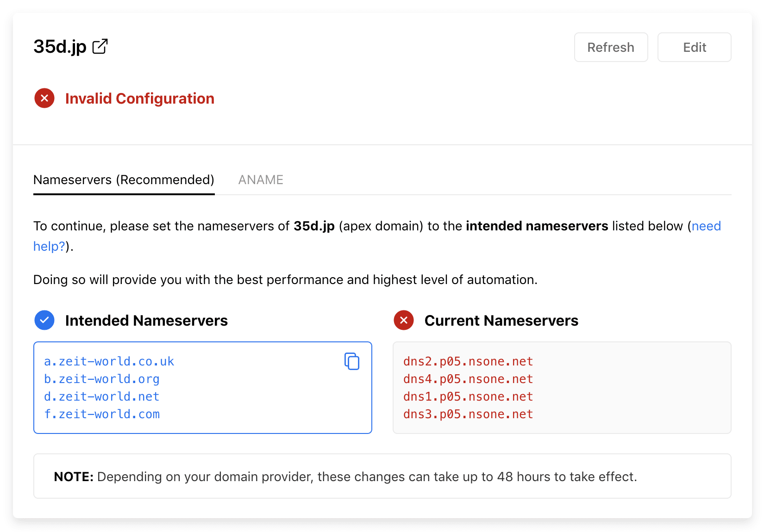Click the red X icon by Current Nameservers
764x532 pixels.
[x=404, y=320]
